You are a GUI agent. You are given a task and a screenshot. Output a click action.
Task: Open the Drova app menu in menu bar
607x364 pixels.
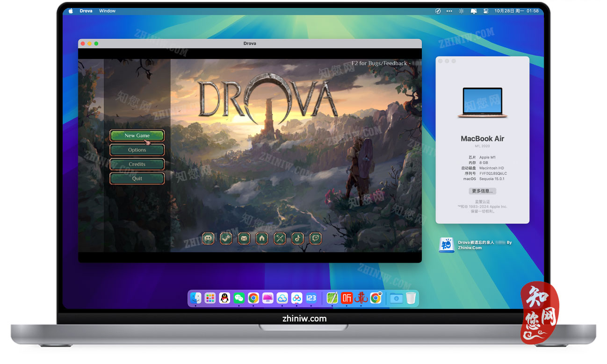pos(86,11)
